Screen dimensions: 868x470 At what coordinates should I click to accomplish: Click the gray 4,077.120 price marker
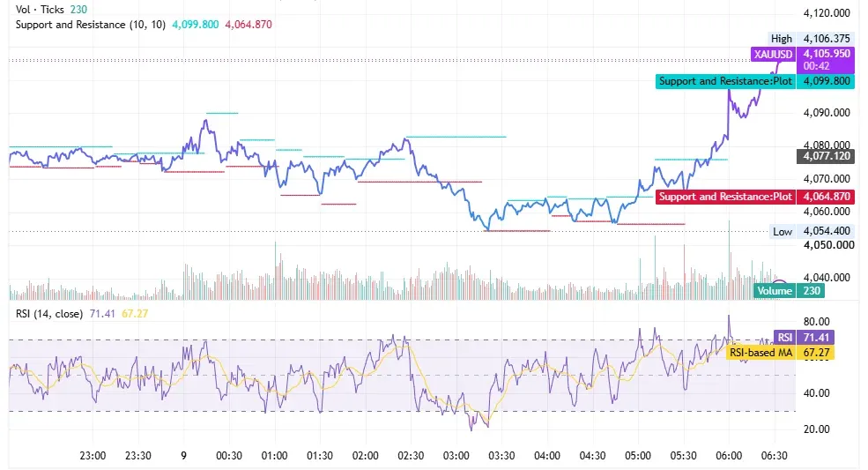tap(826, 156)
